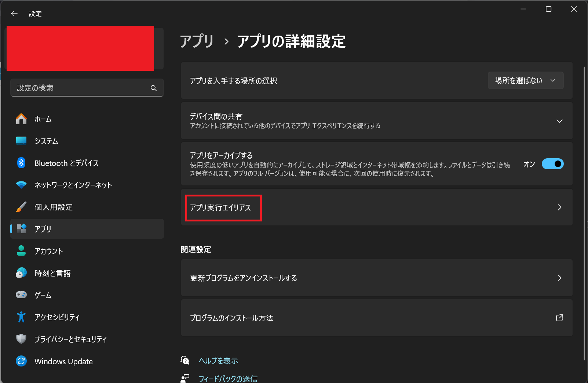Screen dimensions: 588x383
Task: Open アカウント settings category
Action: point(87,251)
